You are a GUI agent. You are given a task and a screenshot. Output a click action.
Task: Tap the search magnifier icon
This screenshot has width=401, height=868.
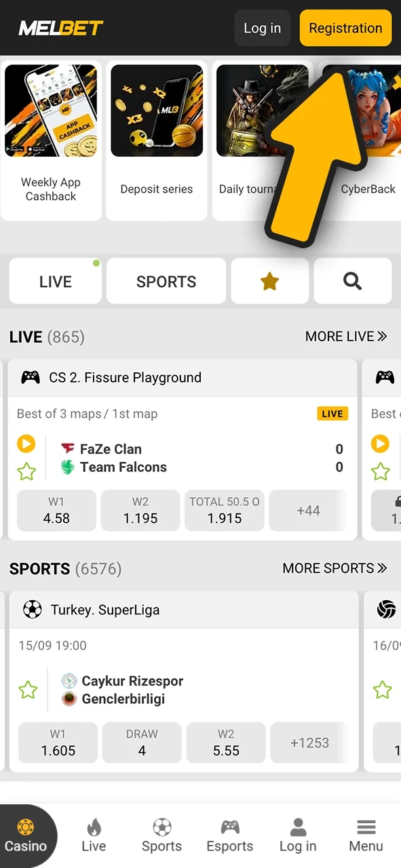[x=352, y=281]
